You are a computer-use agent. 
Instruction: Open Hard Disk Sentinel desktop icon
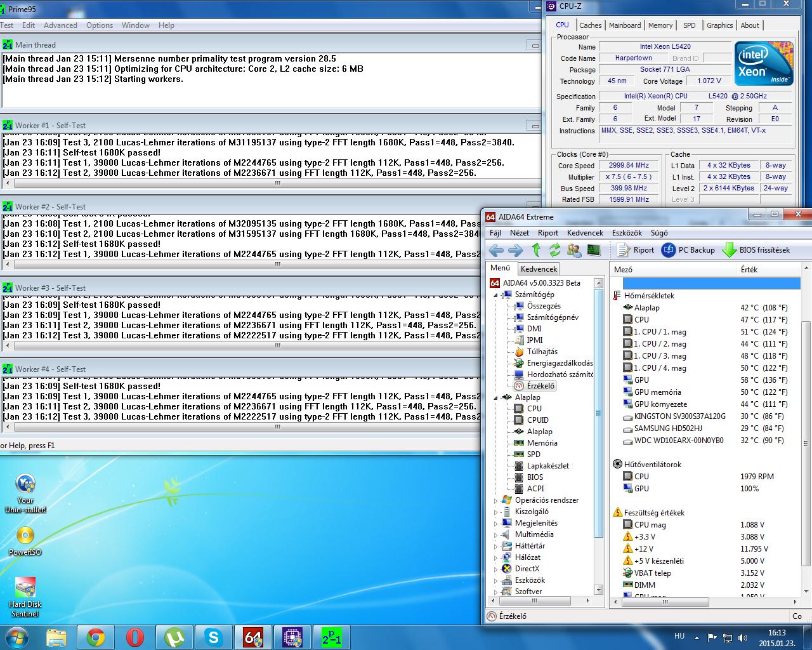(25, 597)
